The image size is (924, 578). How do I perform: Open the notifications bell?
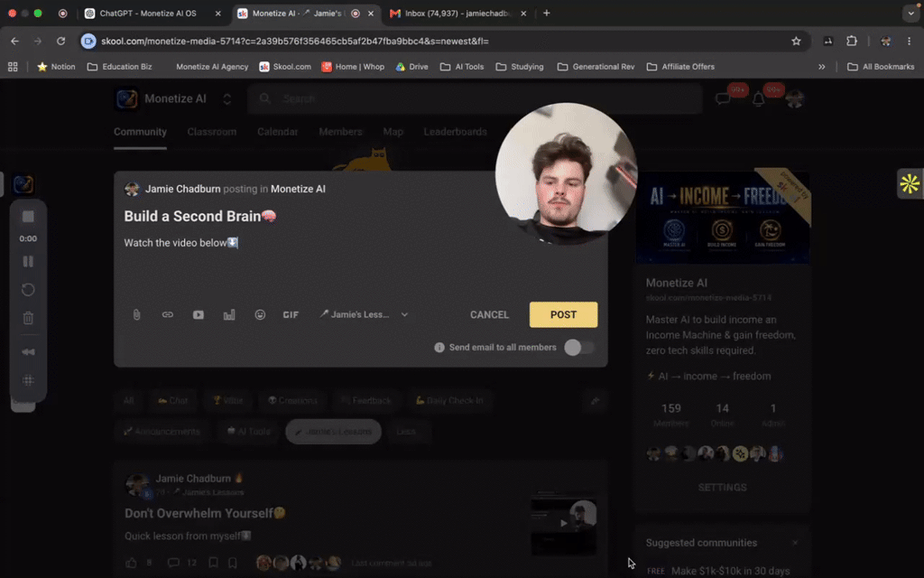pyautogui.click(x=758, y=99)
